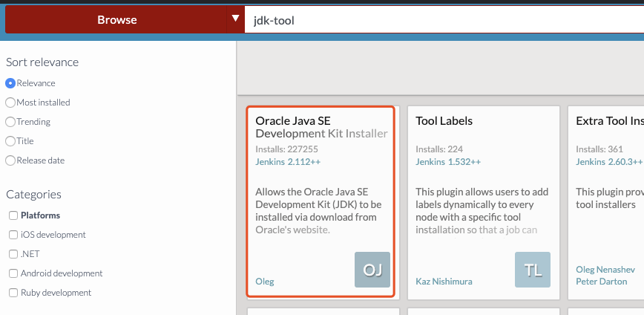Click the Sort relevance heading

(x=42, y=62)
